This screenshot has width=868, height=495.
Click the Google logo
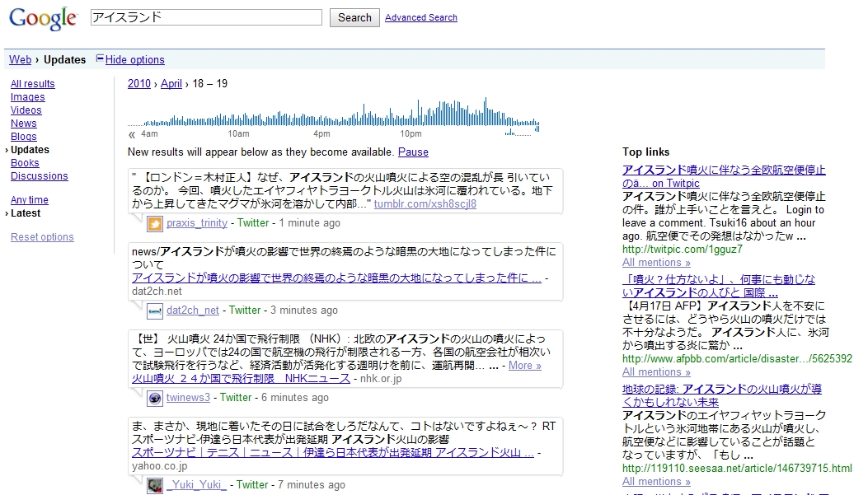[x=43, y=18]
